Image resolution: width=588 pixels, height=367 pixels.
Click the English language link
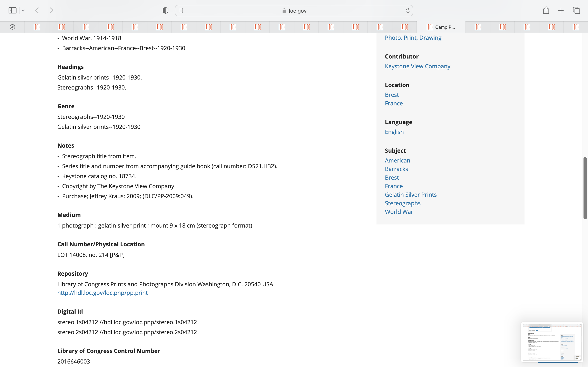coord(394,132)
